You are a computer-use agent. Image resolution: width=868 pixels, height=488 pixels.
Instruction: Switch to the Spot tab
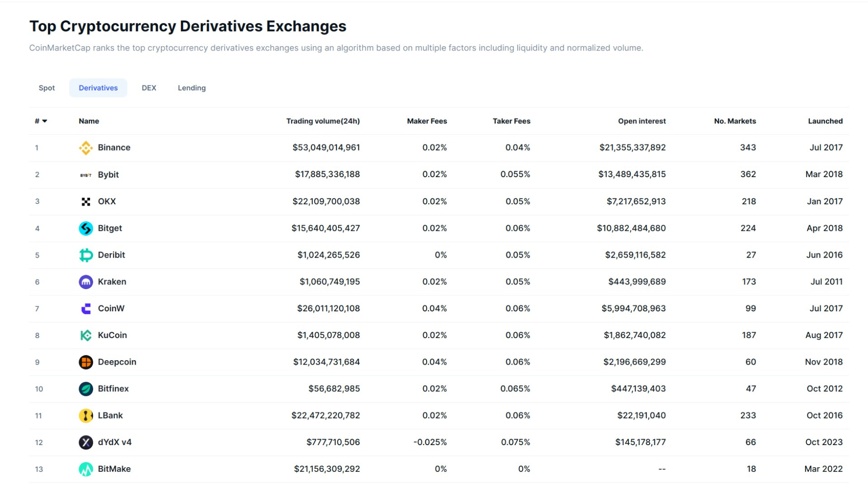coord(47,88)
